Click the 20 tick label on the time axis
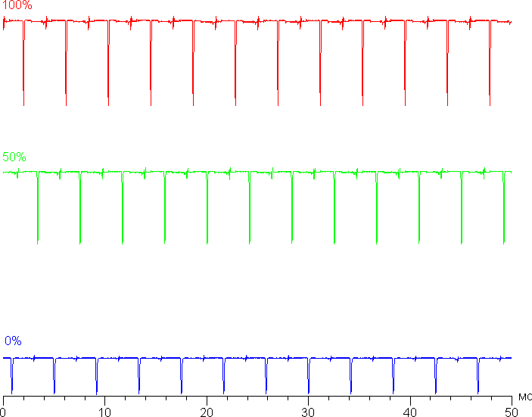The image size is (532, 417). tap(207, 412)
